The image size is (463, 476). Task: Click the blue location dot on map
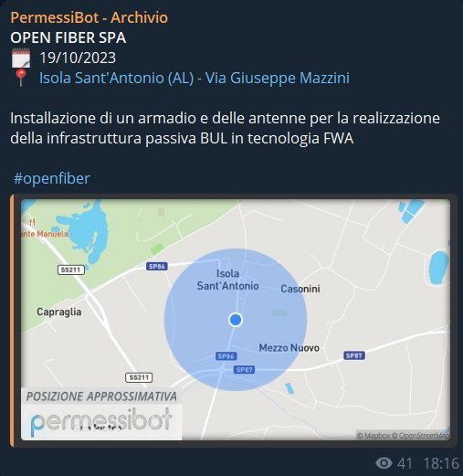(236, 320)
